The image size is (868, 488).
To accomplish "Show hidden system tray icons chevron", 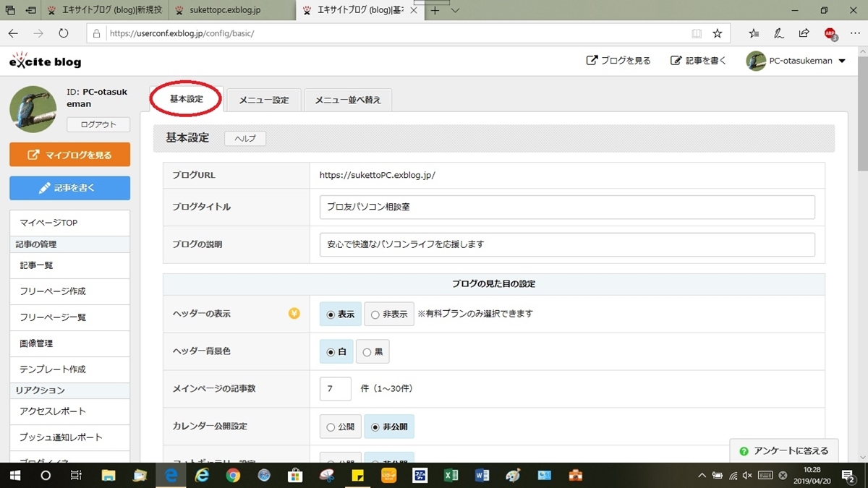I will click(701, 476).
